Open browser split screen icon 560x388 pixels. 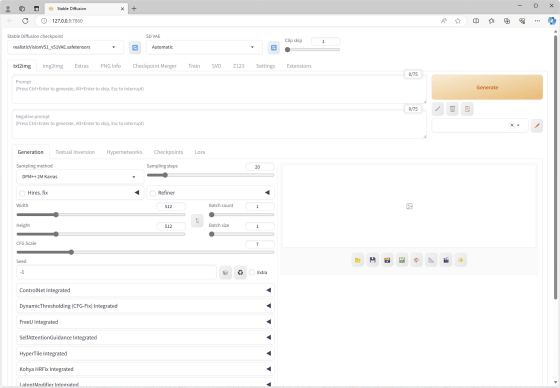click(476, 21)
